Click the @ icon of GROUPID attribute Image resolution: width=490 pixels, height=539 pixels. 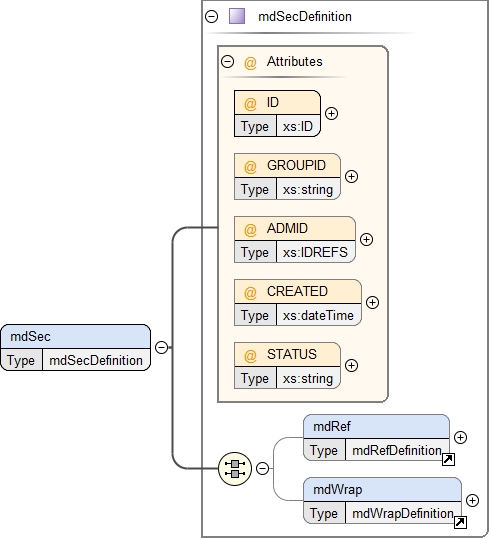250,166
